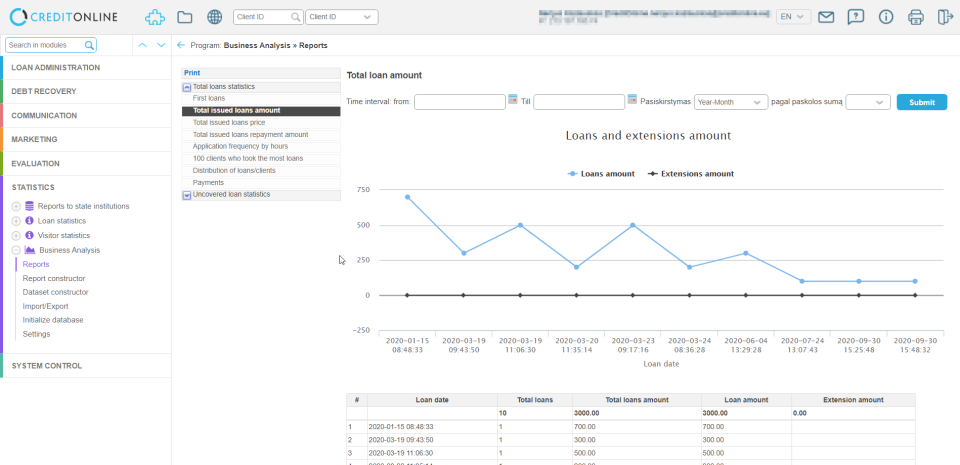The width and height of the screenshot is (960, 465).
Task: Open the Client ID dropdown
Action: tap(342, 17)
